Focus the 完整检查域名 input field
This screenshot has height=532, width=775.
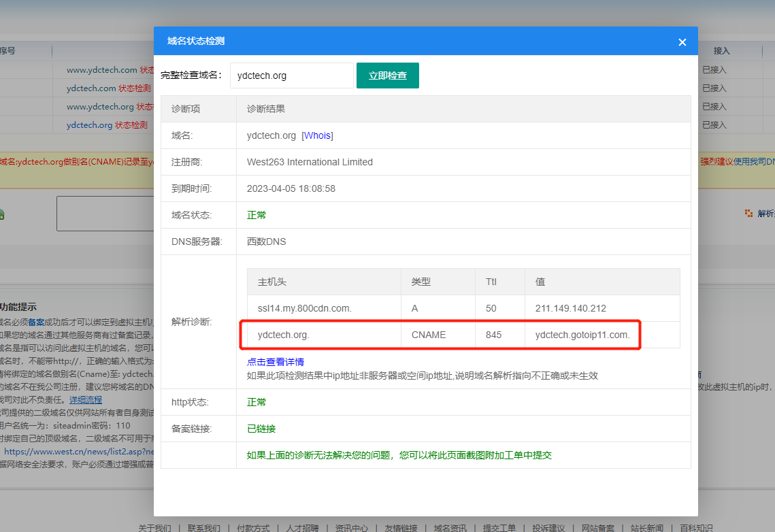pos(291,76)
